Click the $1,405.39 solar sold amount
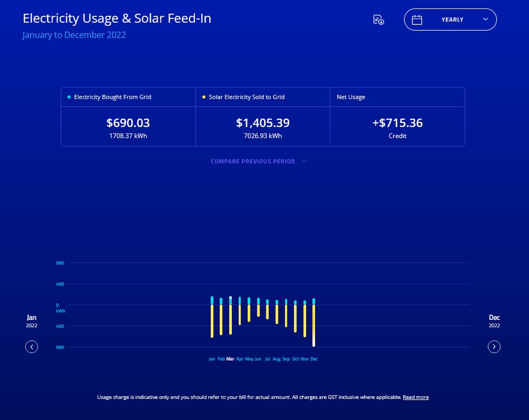529x420 pixels. point(263,123)
